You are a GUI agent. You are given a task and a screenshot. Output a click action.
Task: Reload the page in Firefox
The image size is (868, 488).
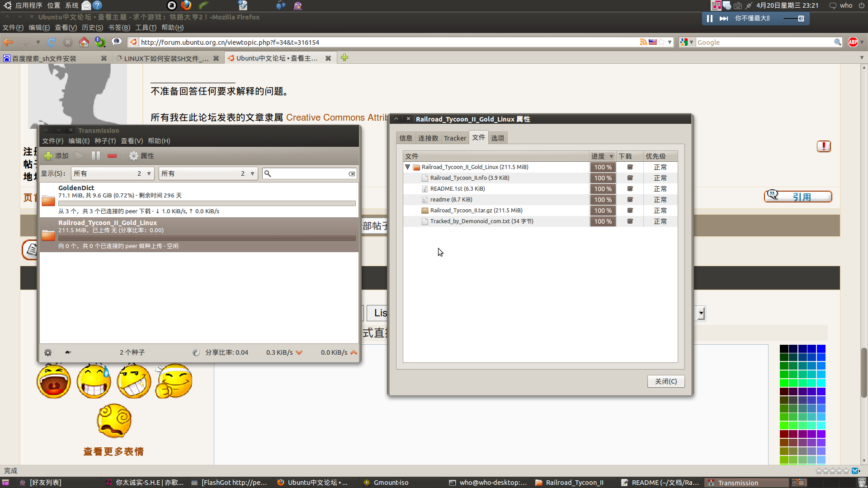(52, 42)
